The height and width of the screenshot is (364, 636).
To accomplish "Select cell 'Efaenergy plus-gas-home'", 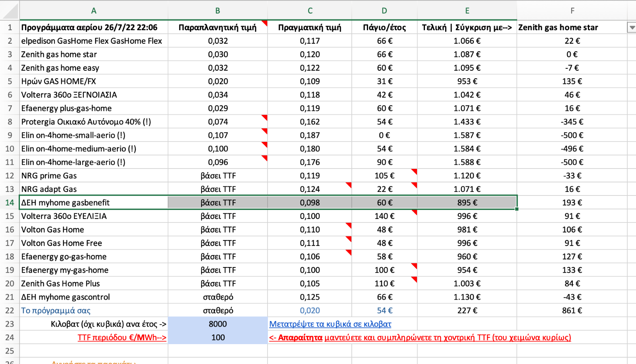I will [94, 108].
